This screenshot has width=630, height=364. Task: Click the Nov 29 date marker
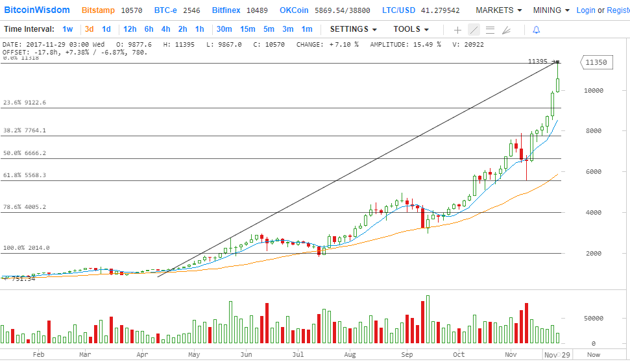(557, 355)
